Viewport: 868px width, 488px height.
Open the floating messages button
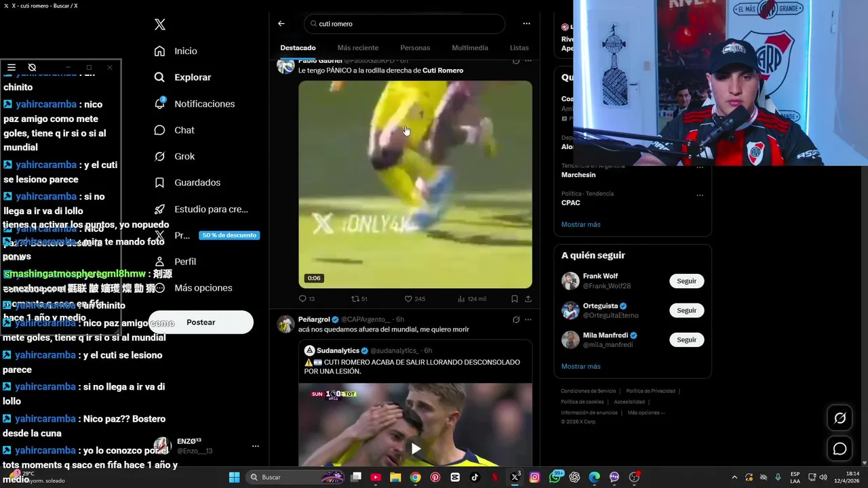840,449
